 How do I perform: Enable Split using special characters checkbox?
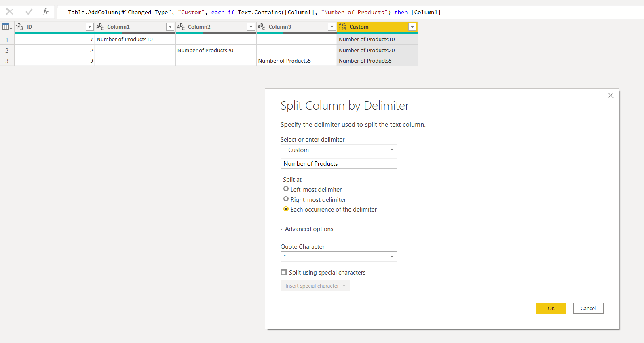click(284, 273)
